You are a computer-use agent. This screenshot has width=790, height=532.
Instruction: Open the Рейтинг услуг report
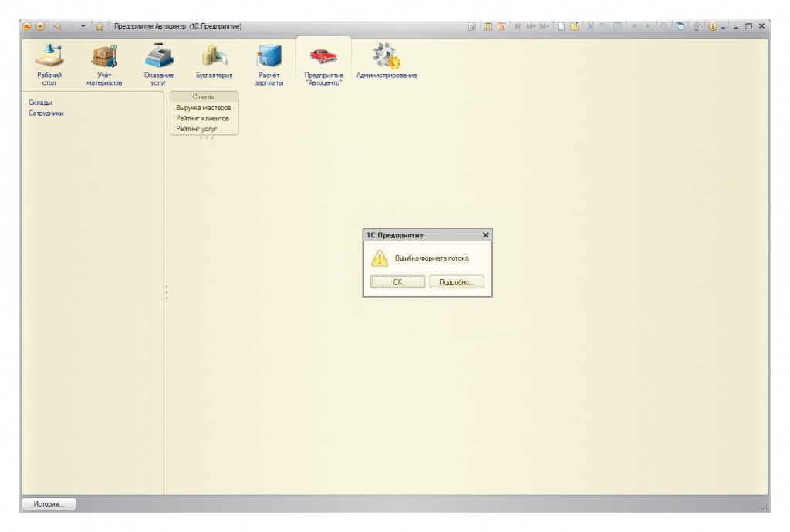[197, 129]
